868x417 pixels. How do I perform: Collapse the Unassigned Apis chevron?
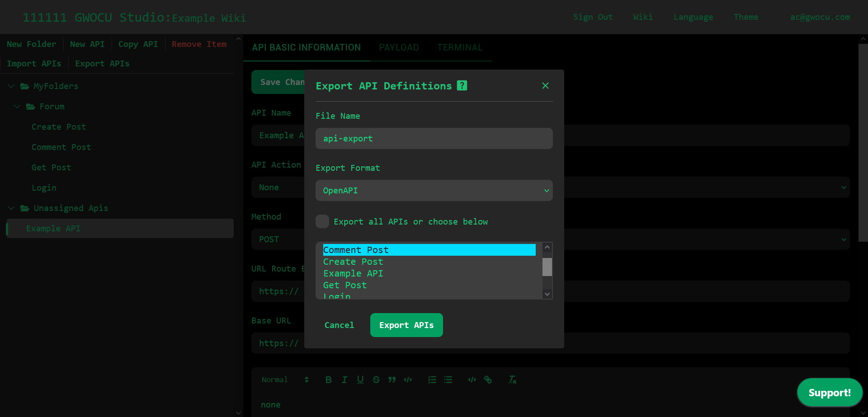(x=11, y=208)
